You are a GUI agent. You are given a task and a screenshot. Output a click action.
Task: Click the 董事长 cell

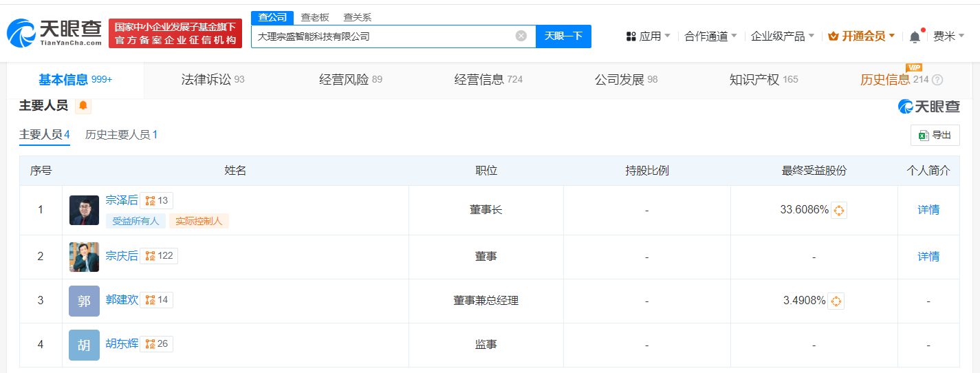(x=486, y=210)
